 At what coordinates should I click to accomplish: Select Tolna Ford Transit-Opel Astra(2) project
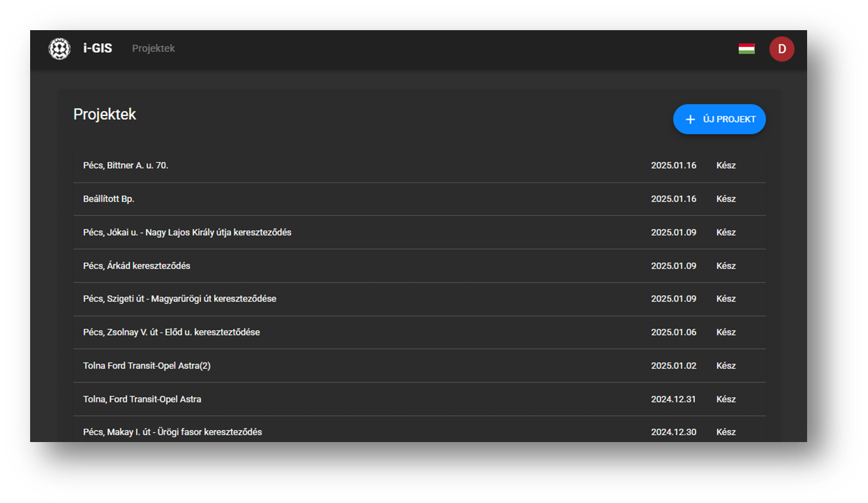point(147,366)
